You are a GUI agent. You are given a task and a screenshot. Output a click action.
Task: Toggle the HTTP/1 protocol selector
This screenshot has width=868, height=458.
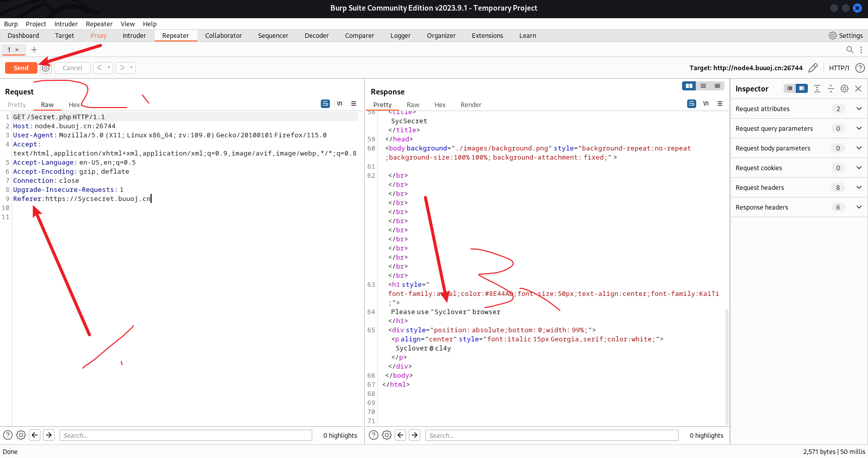point(839,68)
